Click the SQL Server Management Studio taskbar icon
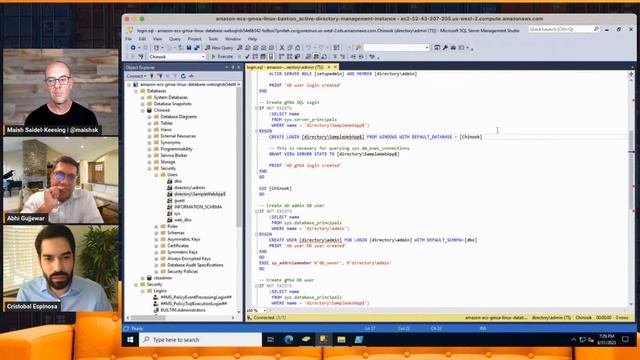The height and width of the screenshot is (360, 640). click(324, 340)
